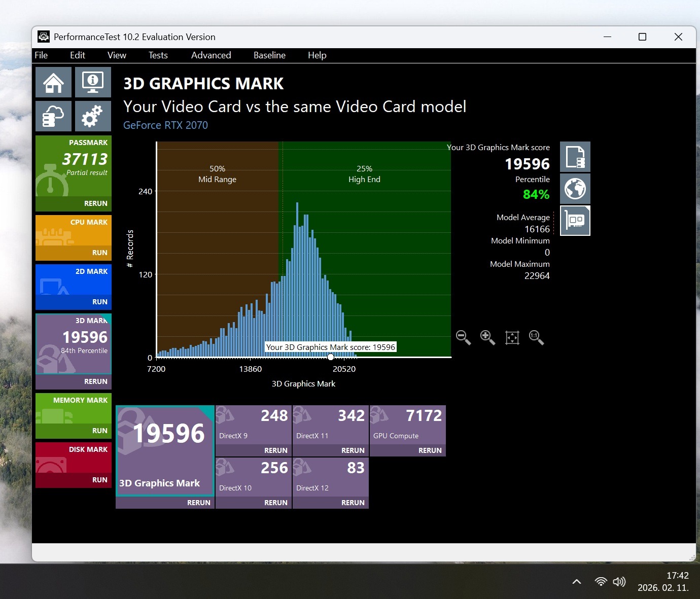Open the Help menu

317,55
